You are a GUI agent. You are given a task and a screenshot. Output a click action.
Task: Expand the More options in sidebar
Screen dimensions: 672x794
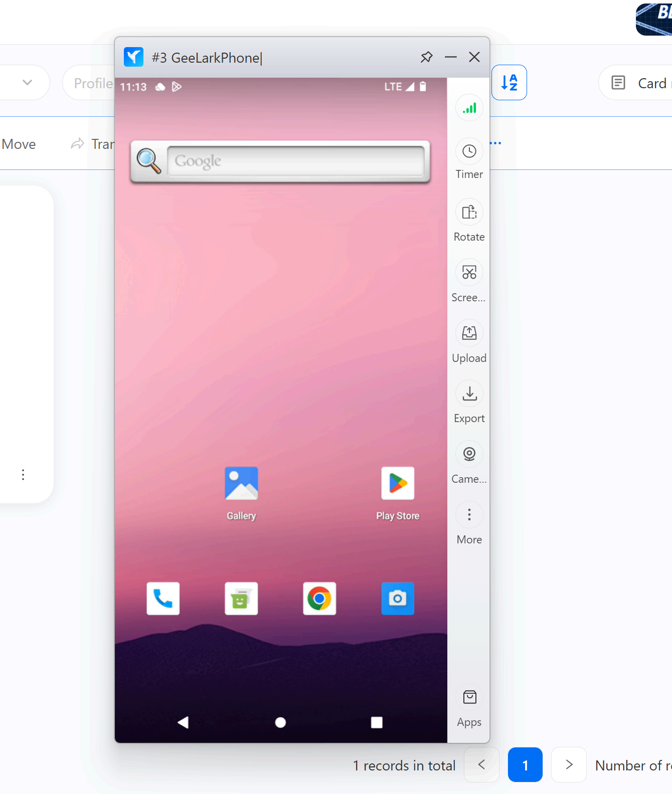point(469,515)
